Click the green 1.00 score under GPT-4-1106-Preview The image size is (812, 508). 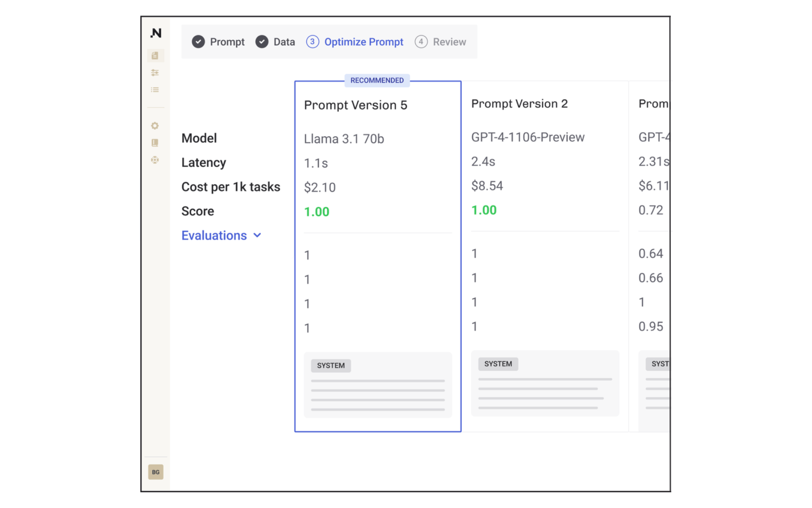pyautogui.click(x=484, y=210)
